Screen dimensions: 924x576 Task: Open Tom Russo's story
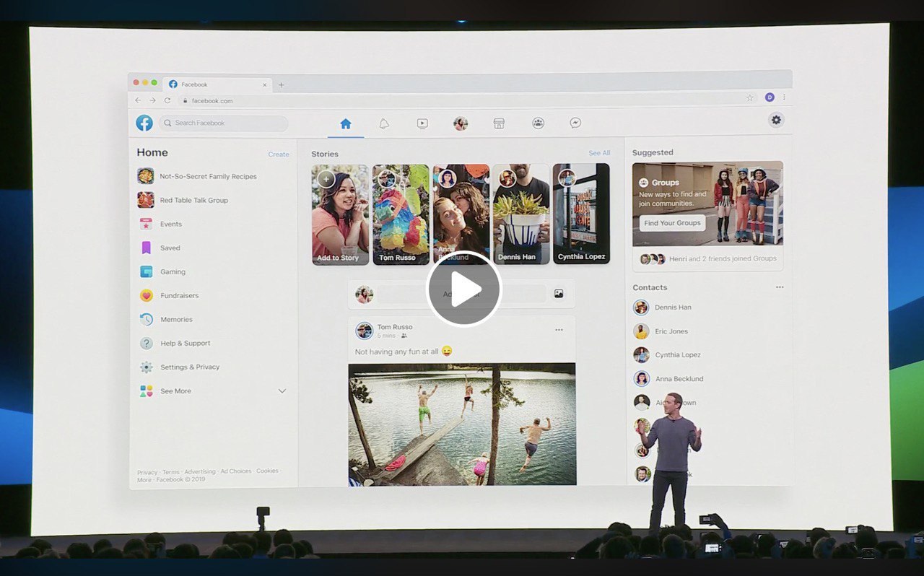(401, 214)
